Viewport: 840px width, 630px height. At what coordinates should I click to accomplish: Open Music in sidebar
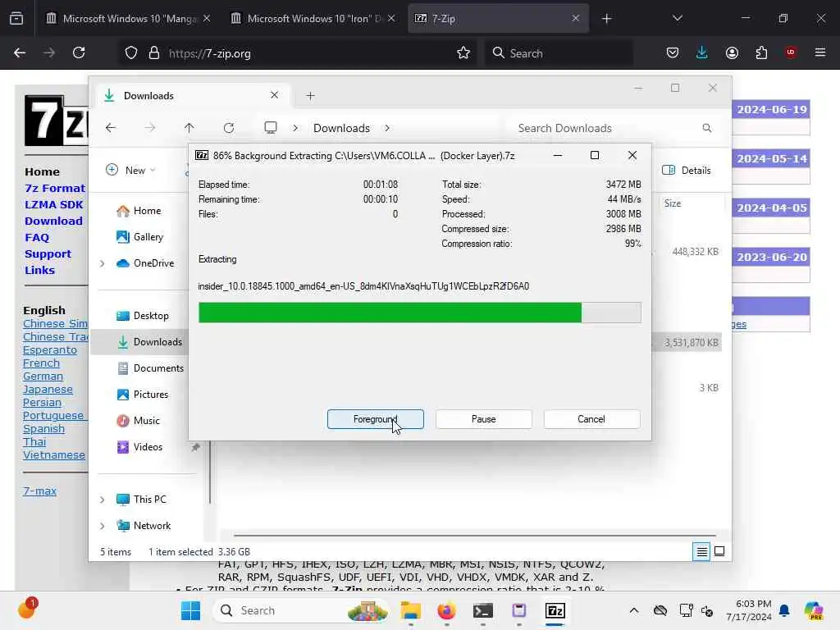(x=138, y=421)
